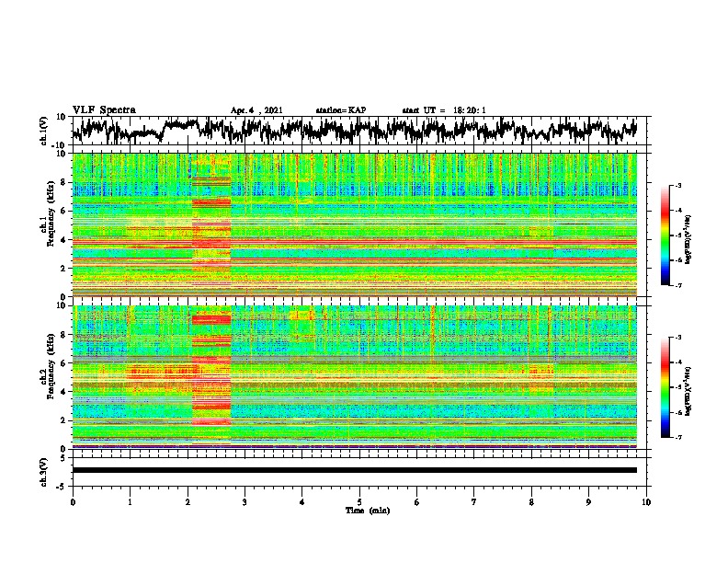Click the ch.1 frequency axis tick label "4"
The image size is (728, 563).
(x=63, y=240)
